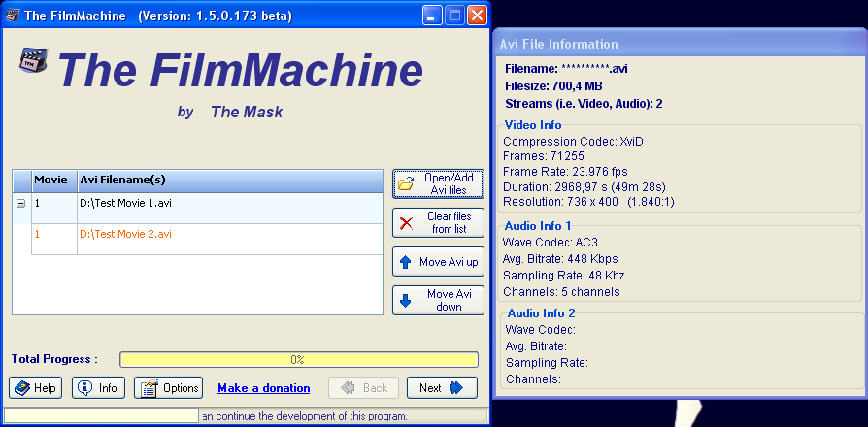
Task: Click the Movie column header
Action: click(54, 181)
